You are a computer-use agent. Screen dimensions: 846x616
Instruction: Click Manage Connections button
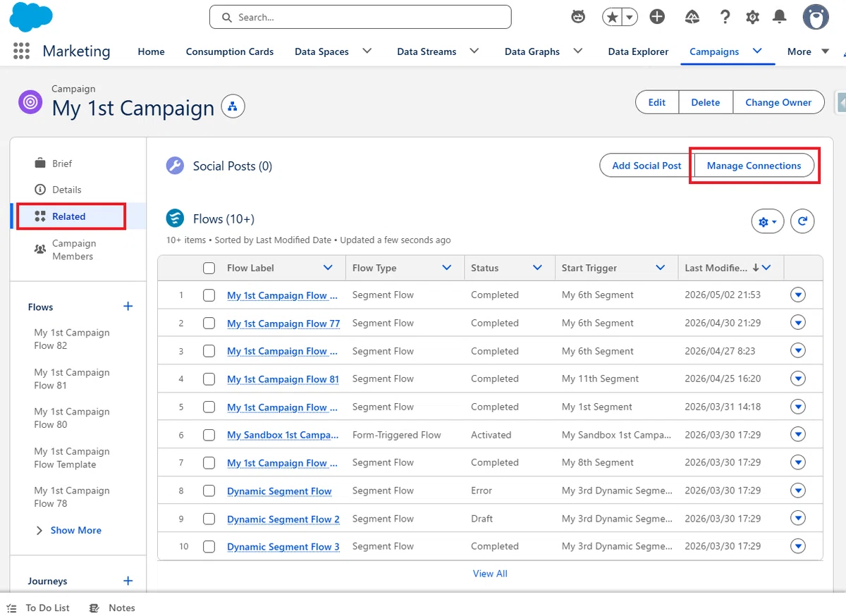754,166
